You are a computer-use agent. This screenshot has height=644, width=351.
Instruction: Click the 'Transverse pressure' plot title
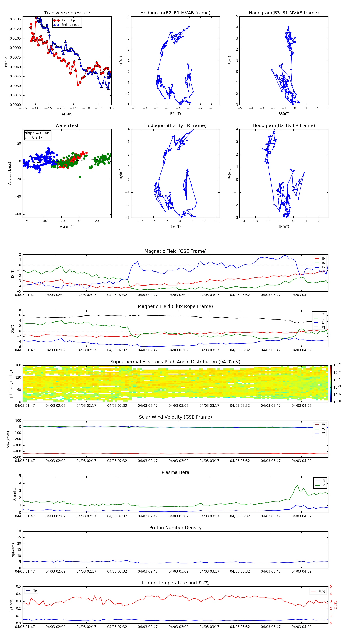(x=67, y=13)
